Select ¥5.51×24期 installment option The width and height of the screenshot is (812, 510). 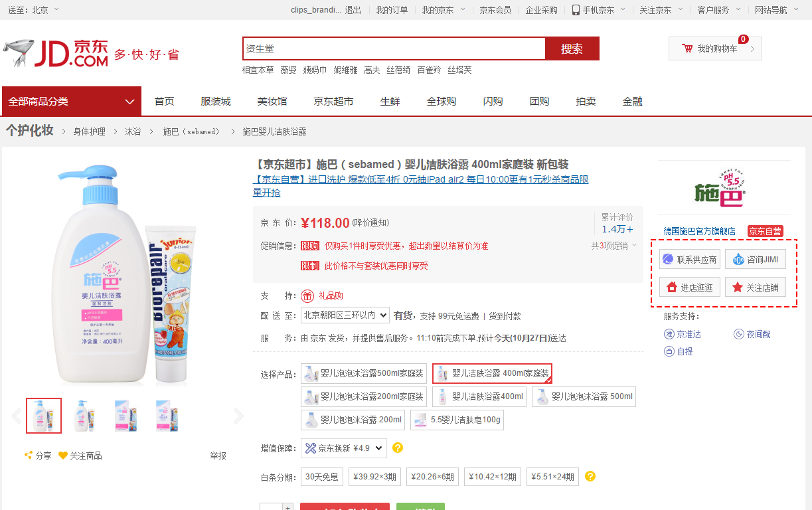(x=552, y=477)
